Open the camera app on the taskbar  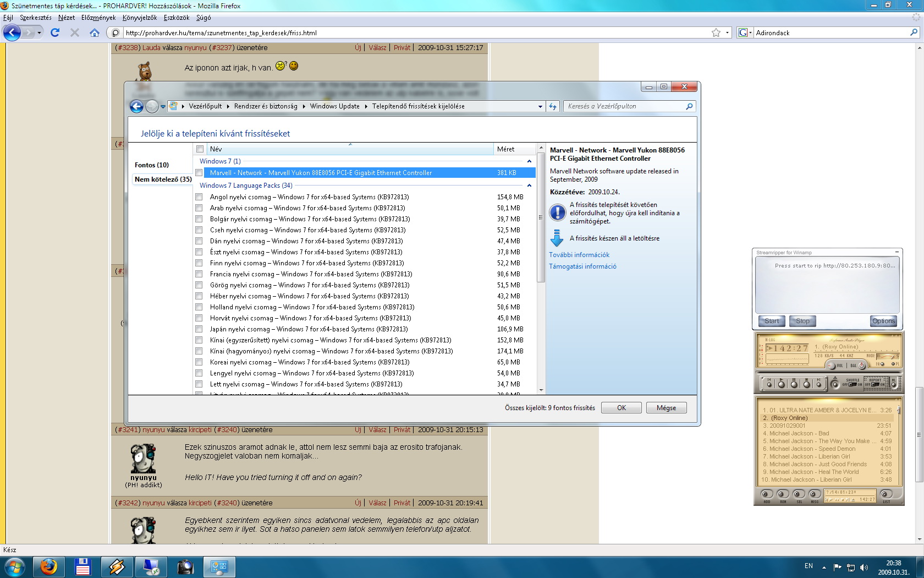tap(185, 567)
